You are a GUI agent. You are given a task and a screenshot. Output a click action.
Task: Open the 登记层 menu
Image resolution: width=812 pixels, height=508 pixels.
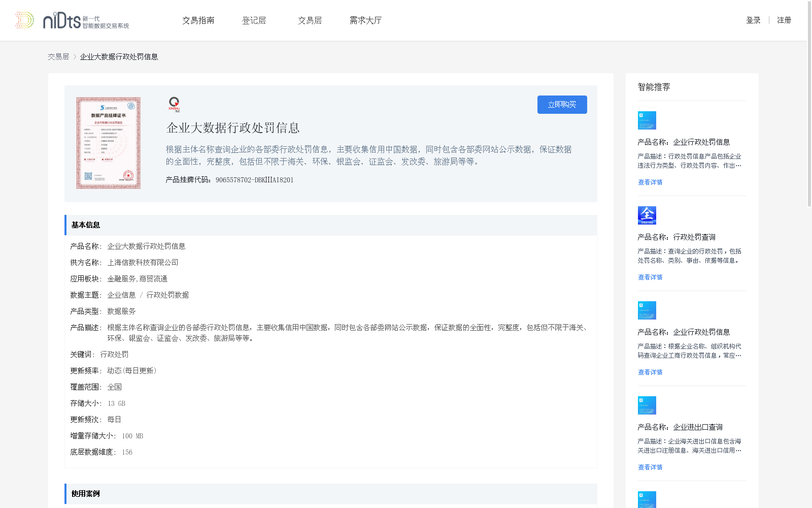[254, 20]
